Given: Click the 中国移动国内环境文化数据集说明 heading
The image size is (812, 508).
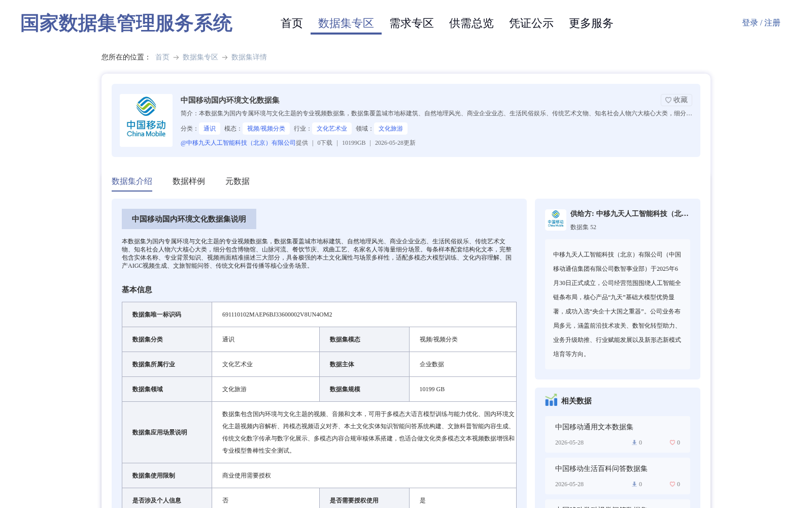Looking at the screenshot, I should (189, 219).
